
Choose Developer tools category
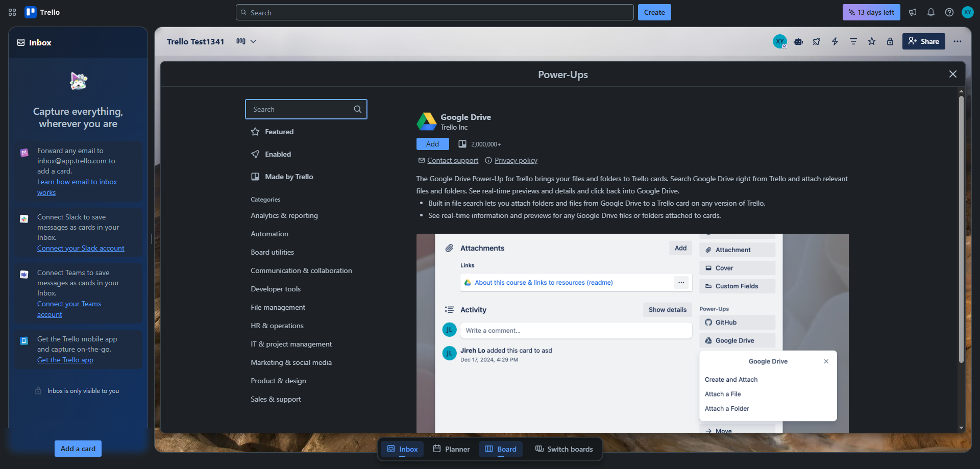click(x=276, y=289)
